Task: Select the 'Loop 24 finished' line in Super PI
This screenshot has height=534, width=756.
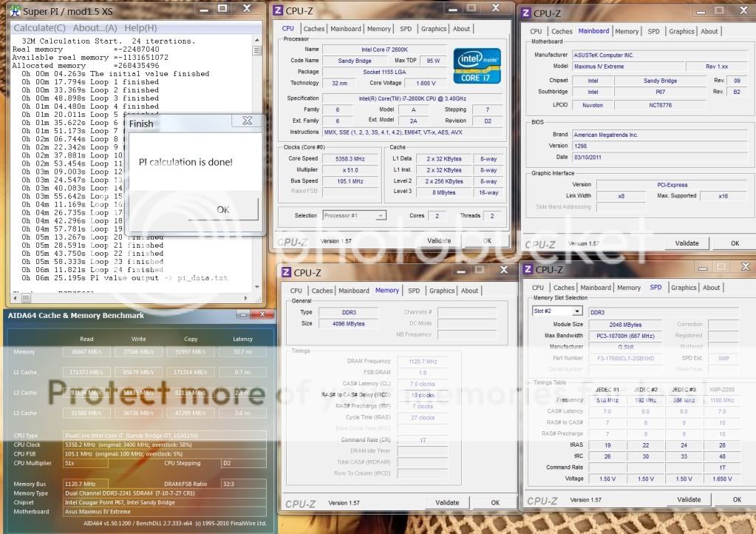Action: (x=92, y=270)
